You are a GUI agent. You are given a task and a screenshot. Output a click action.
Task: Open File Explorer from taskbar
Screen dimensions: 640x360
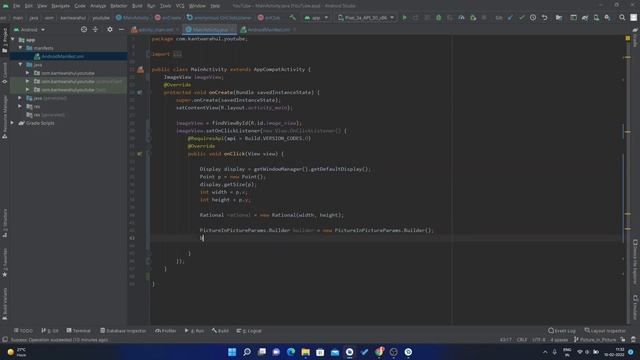point(306,352)
